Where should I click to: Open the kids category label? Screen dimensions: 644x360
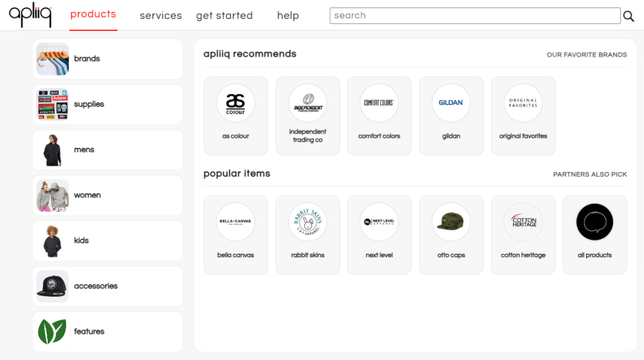(81, 241)
